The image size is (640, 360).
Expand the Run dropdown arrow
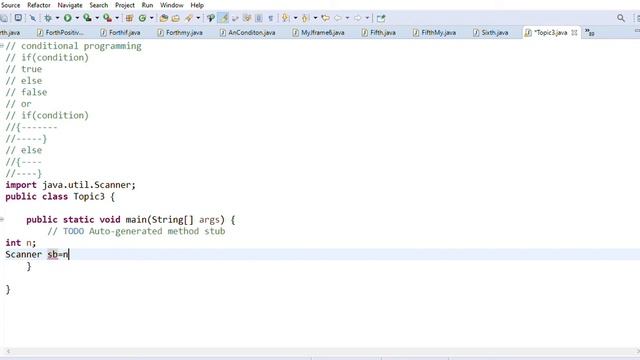click(x=77, y=18)
